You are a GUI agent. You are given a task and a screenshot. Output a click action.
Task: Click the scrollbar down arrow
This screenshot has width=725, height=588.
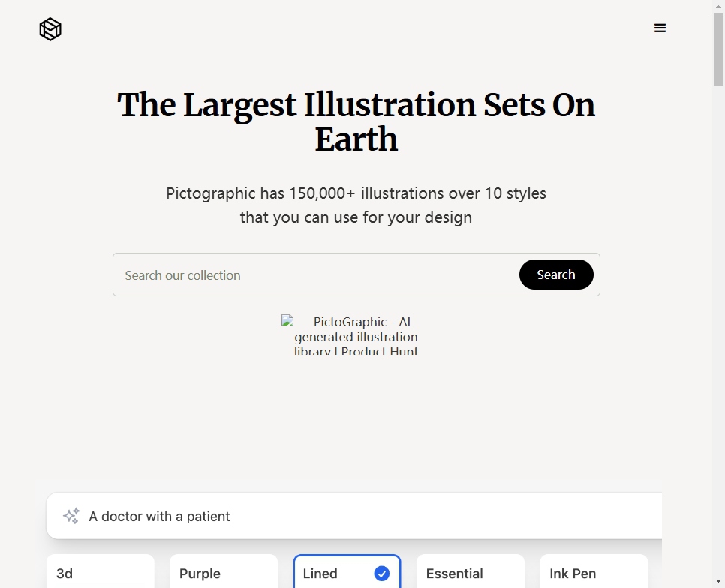pyautogui.click(x=718, y=582)
